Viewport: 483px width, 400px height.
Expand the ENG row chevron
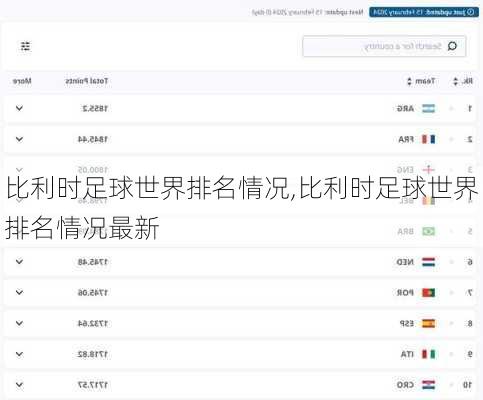(x=19, y=170)
